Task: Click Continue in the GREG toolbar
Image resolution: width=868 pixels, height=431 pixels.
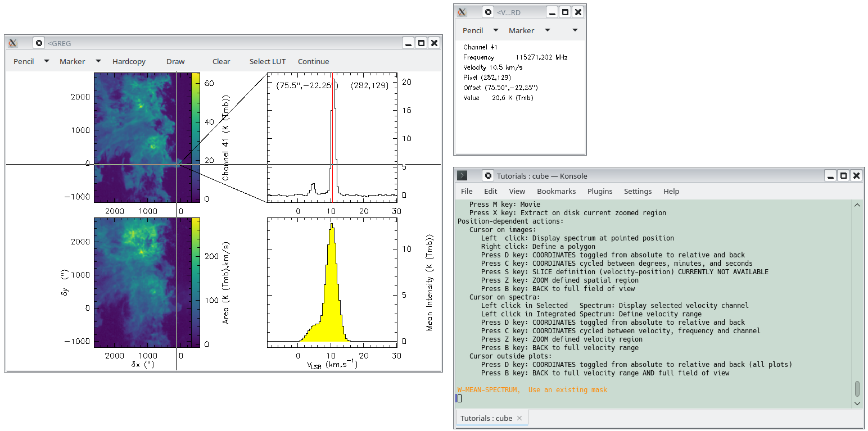Action: point(313,61)
